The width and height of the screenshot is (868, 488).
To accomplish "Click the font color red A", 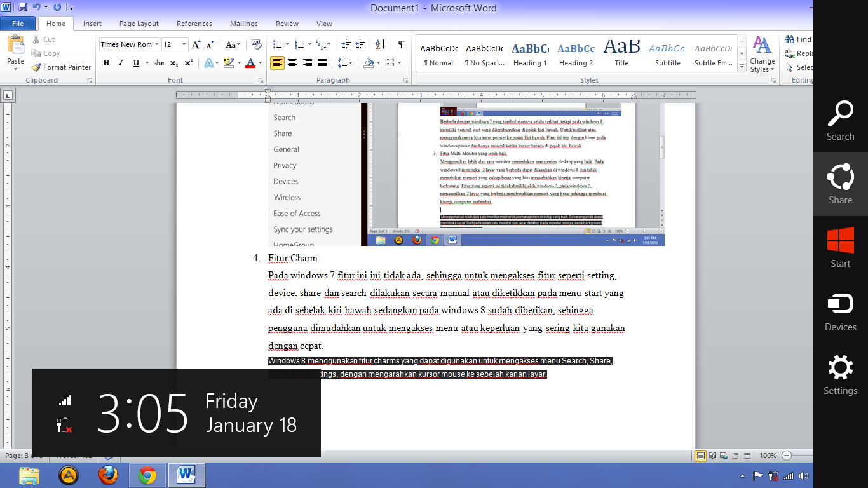I will tap(250, 63).
